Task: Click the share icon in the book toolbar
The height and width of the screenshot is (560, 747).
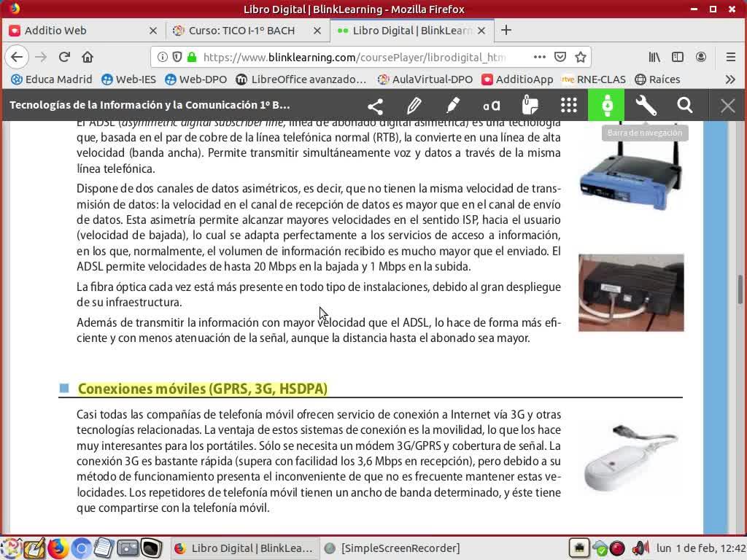Action: click(376, 106)
